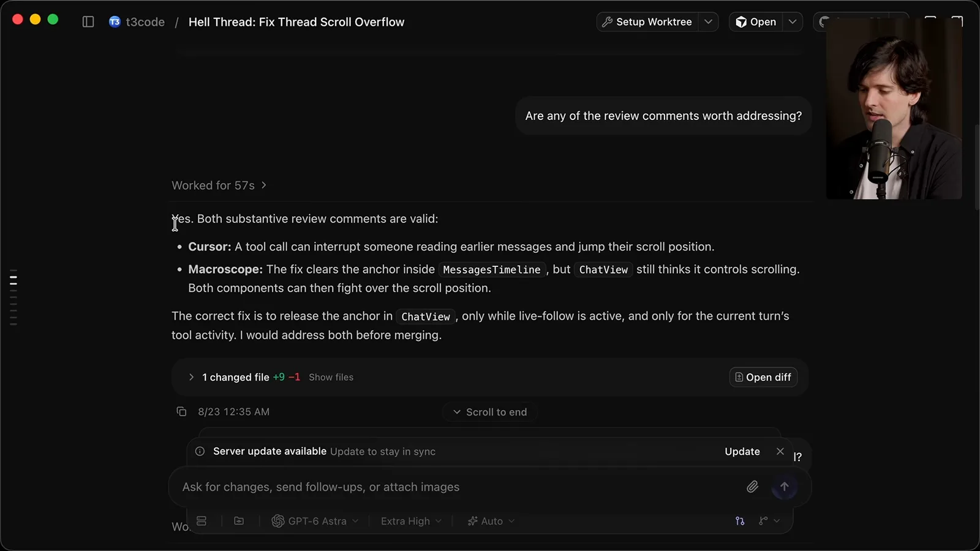Viewport: 980px width, 551px height.
Task: Click the Open diff button
Action: pos(763,377)
